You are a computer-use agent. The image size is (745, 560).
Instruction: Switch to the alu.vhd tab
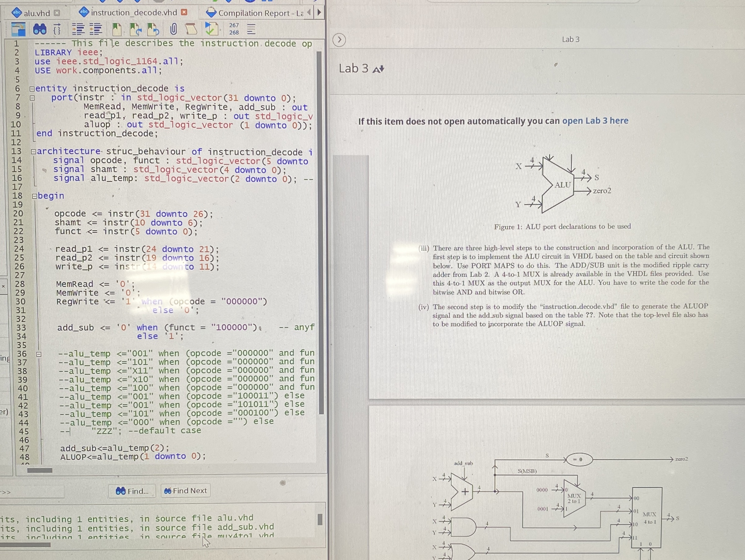click(37, 13)
